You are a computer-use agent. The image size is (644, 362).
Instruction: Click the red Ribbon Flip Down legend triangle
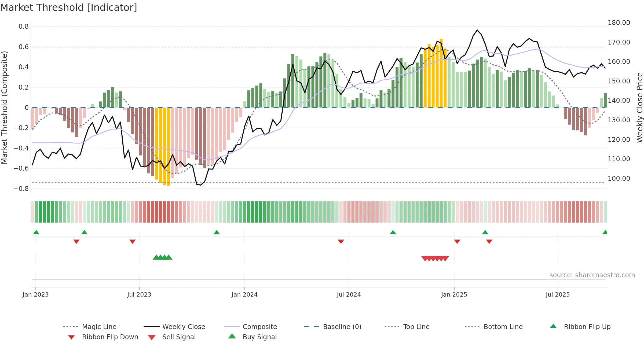71,337
